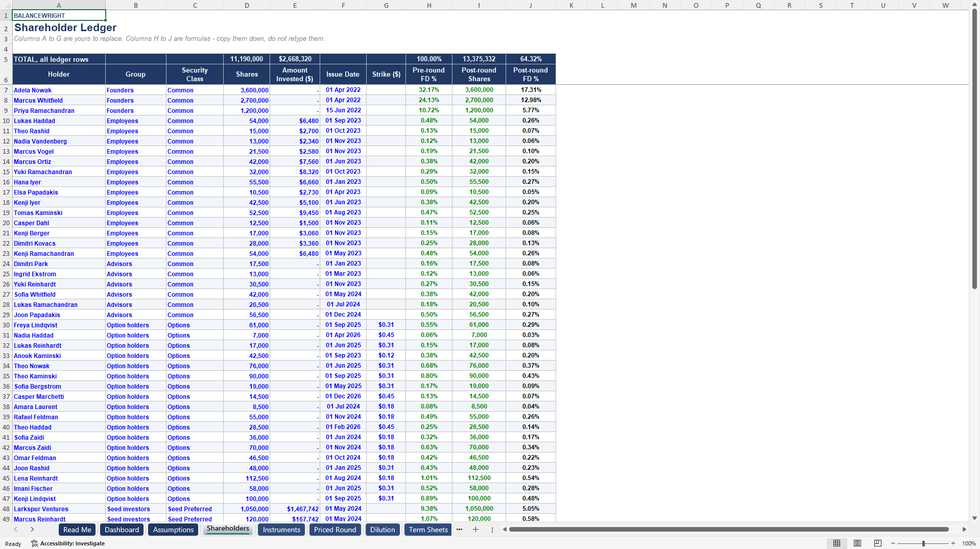Adjust the zoom slider handle

(923, 543)
